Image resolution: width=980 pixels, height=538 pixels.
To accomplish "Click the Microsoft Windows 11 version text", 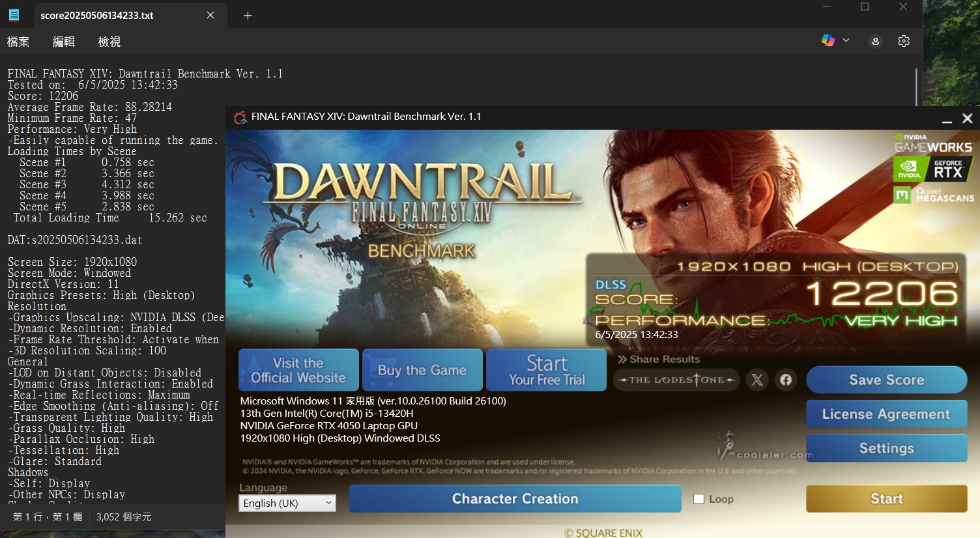I will pyautogui.click(x=373, y=401).
